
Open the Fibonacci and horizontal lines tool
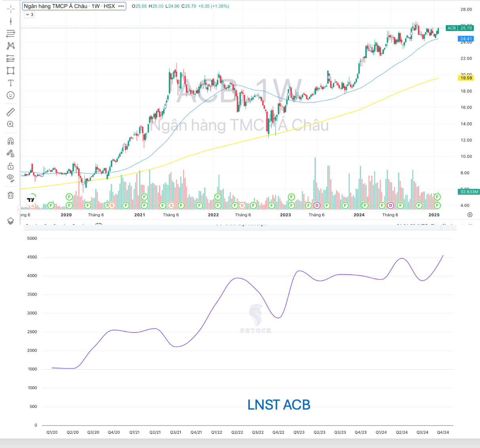(x=11, y=33)
